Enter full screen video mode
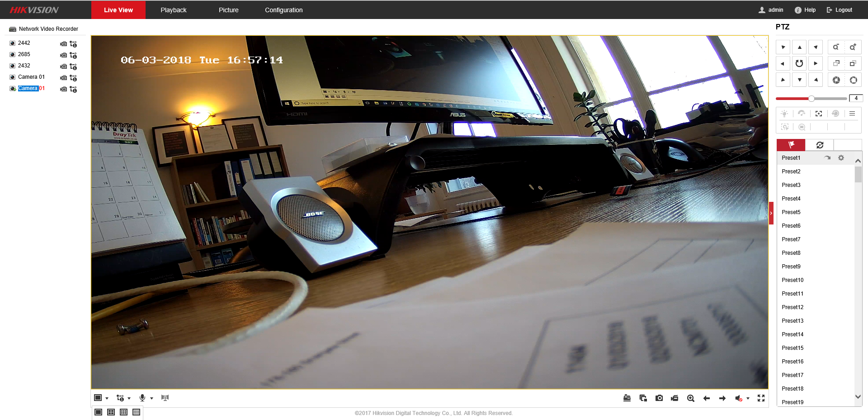Screen dimensions: 868x420 (x=761, y=398)
